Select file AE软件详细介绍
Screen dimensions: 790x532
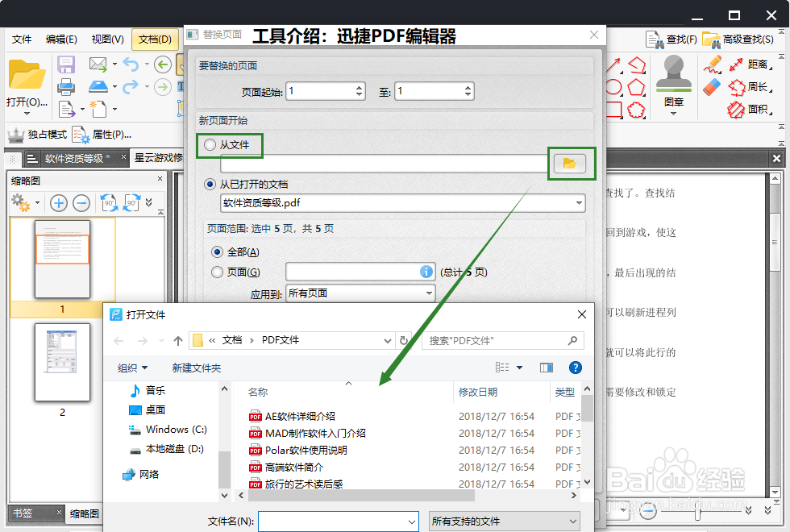(300, 417)
